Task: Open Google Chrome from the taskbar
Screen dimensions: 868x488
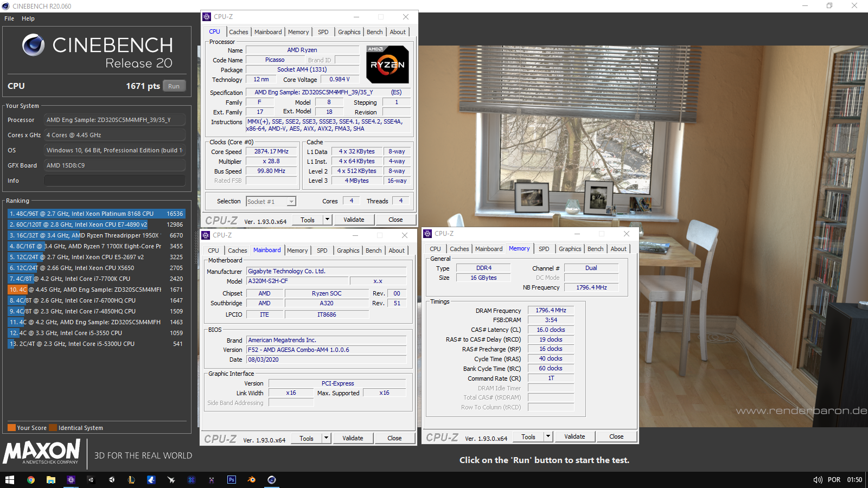Action: click(x=31, y=480)
